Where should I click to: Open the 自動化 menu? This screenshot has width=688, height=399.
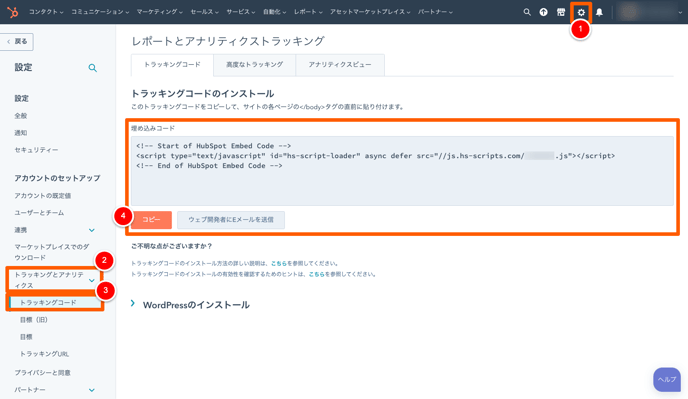click(x=274, y=12)
